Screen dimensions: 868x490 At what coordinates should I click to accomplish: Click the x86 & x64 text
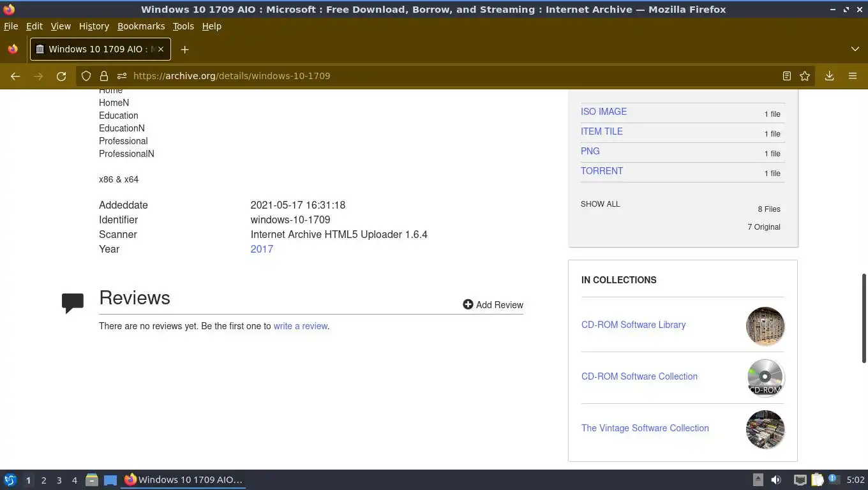tap(119, 179)
